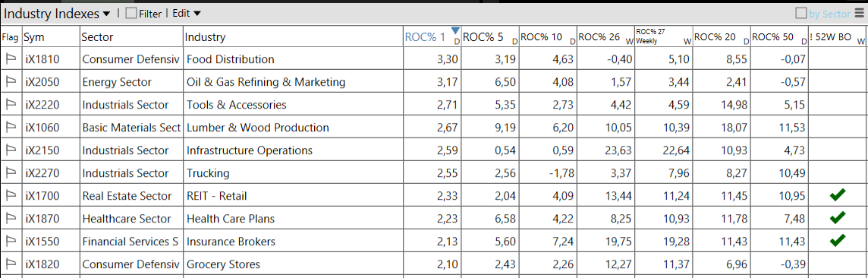The height and width of the screenshot is (278, 868).
Task: Click the ROC% 1 sort arrow indicator
Action: [x=455, y=30]
